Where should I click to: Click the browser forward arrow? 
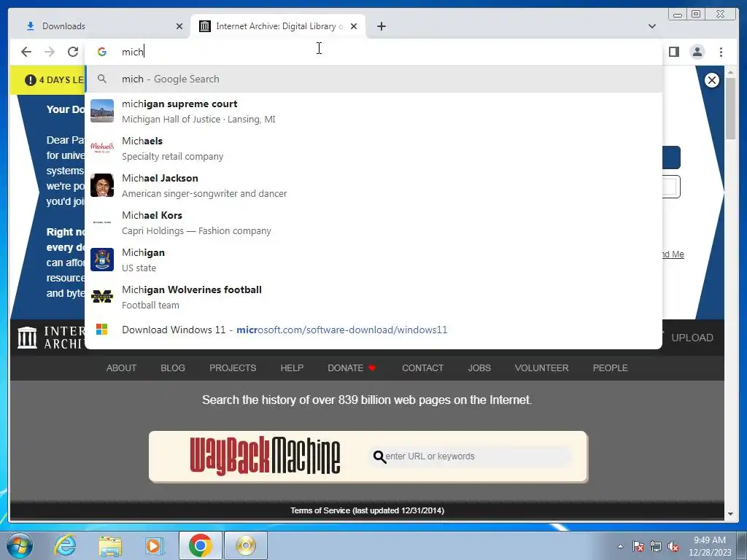[x=50, y=52]
